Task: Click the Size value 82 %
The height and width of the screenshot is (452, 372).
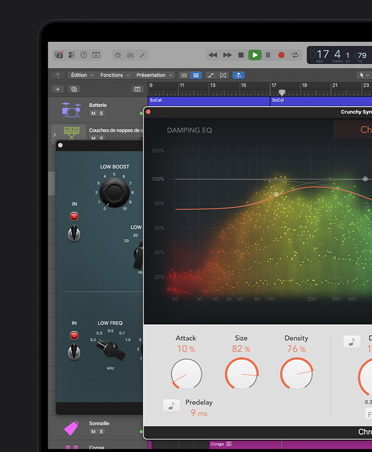Action: [241, 349]
